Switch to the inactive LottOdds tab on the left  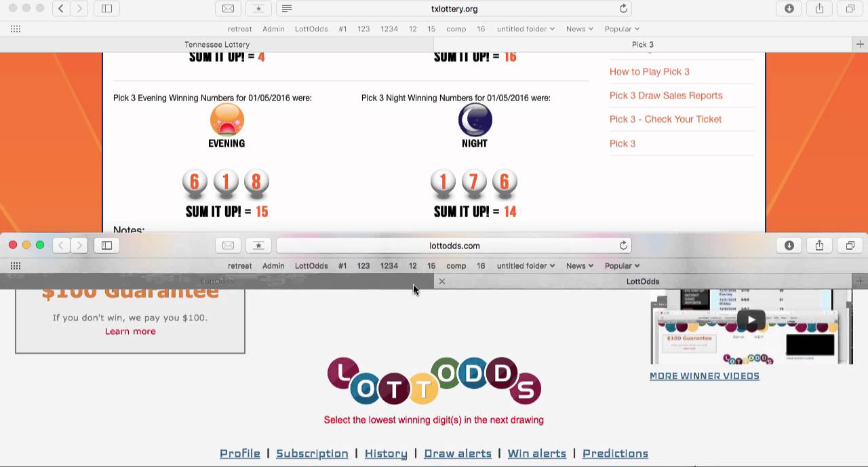pos(217,281)
